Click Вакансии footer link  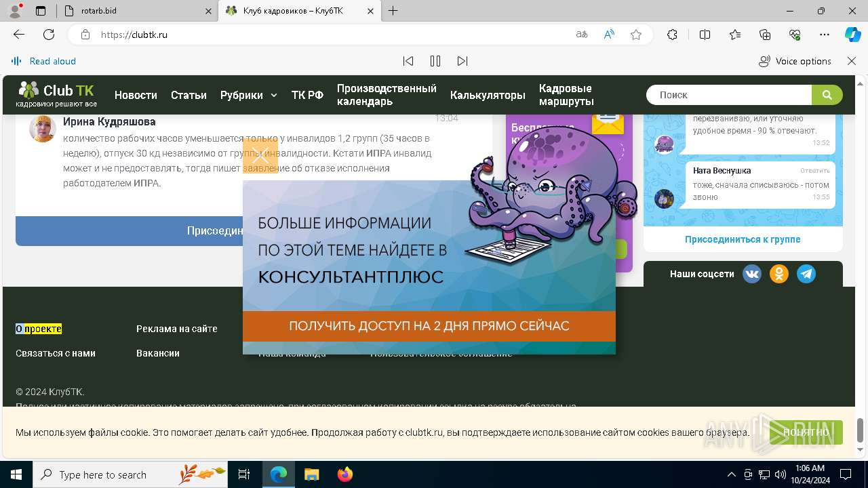tap(158, 353)
